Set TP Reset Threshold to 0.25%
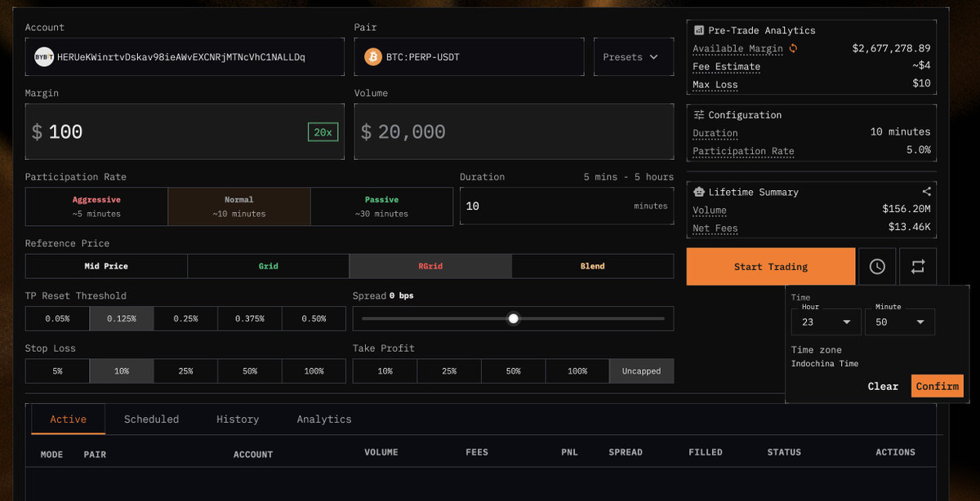The height and width of the screenshot is (501, 980). (185, 318)
